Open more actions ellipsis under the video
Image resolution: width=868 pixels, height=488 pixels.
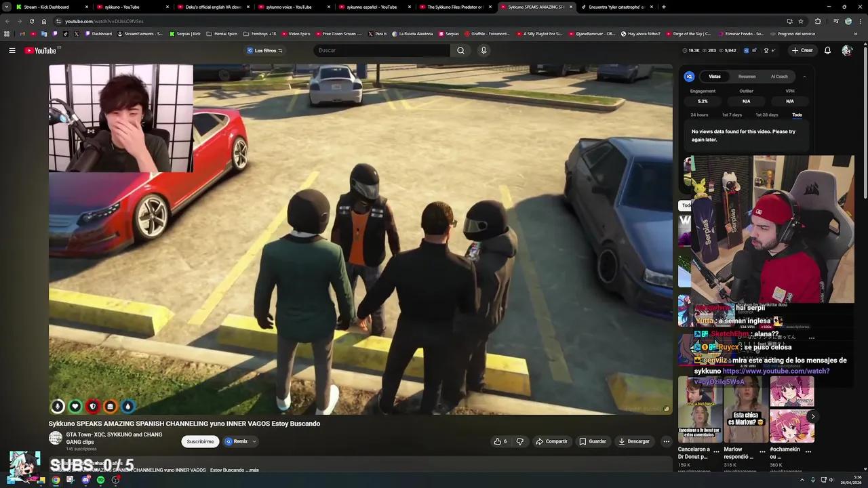(x=666, y=441)
